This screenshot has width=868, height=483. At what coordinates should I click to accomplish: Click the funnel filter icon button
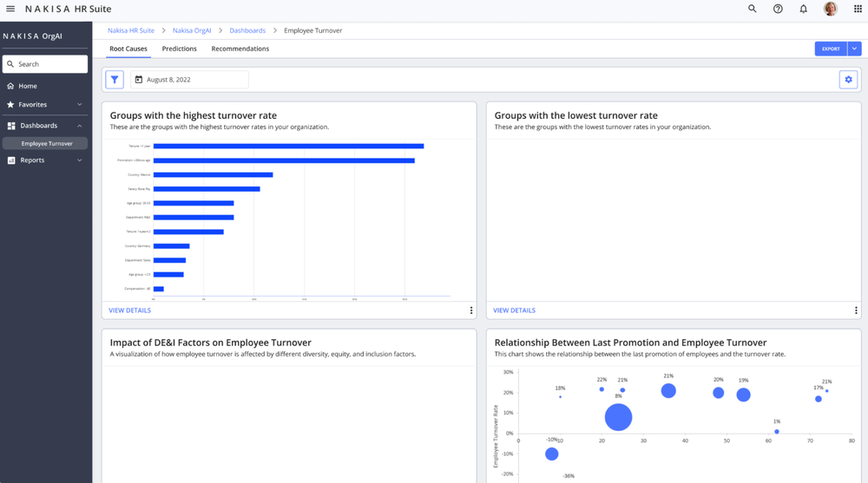click(x=115, y=80)
